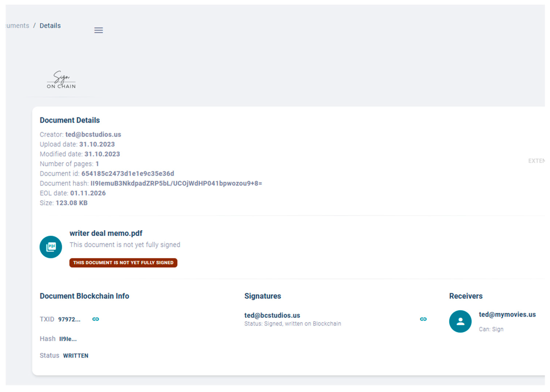550x392 pixels.
Task: Click the not yet fully signed badge
Action: tap(123, 263)
